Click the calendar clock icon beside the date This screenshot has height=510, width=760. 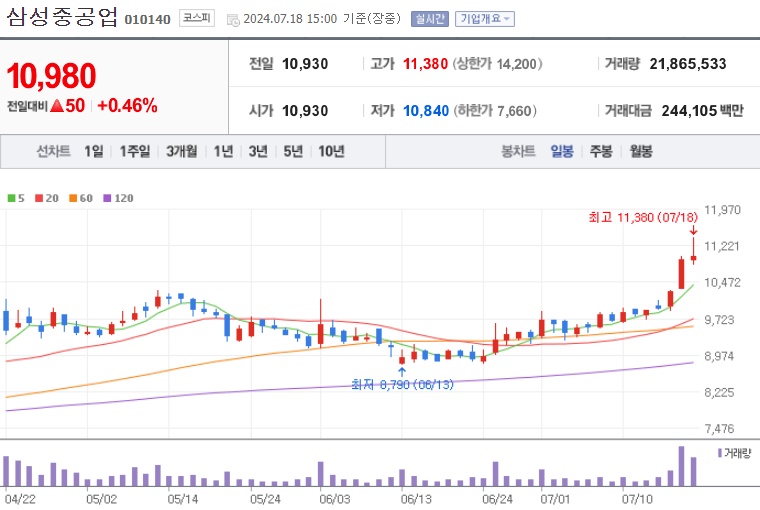[233, 20]
